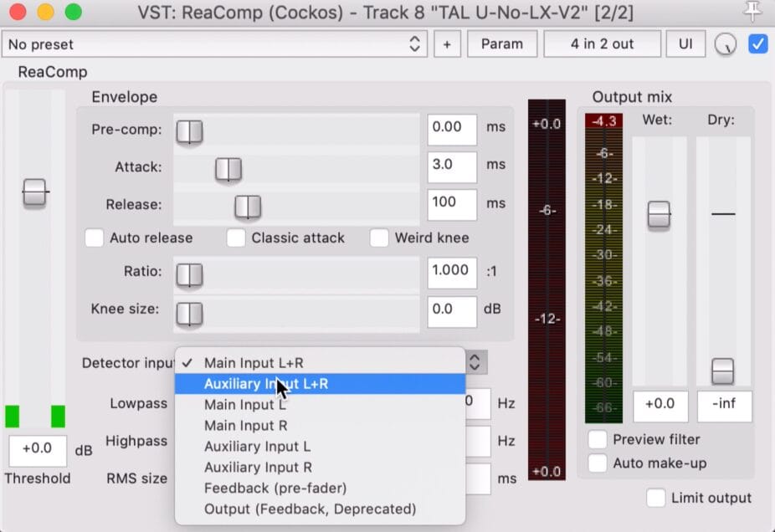Click the Ratio slider handle
775x532 pixels.
pos(189,275)
